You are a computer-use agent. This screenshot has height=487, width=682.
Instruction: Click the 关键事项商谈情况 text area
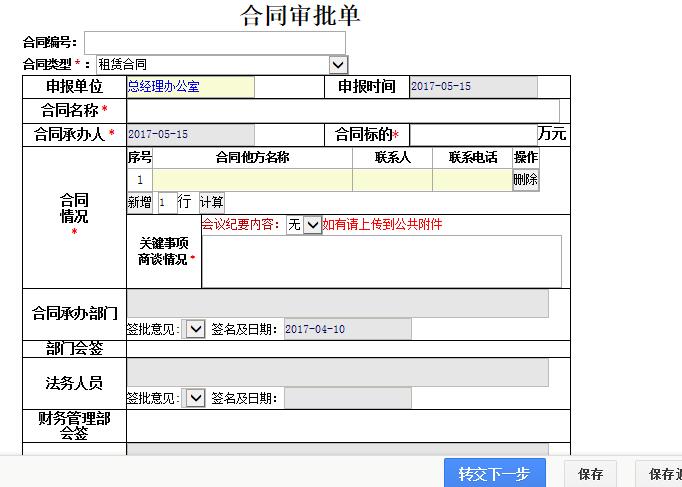(x=381, y=261)
